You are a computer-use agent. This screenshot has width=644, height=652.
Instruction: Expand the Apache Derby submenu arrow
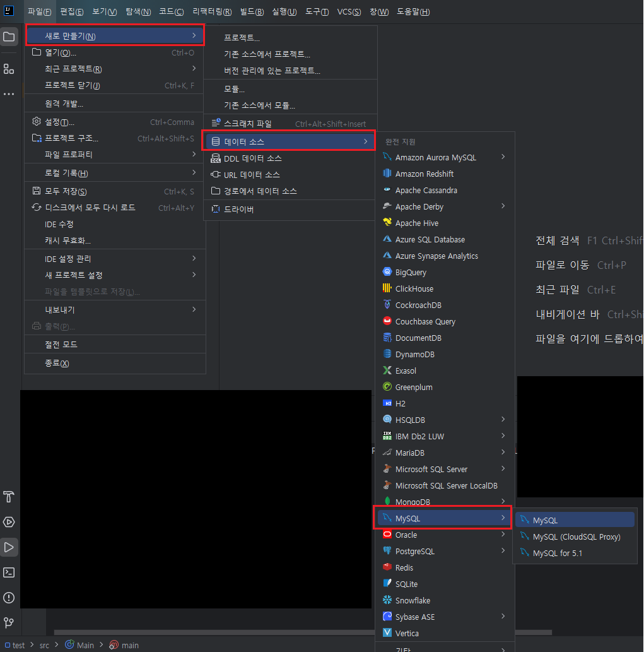coord(503,206)
